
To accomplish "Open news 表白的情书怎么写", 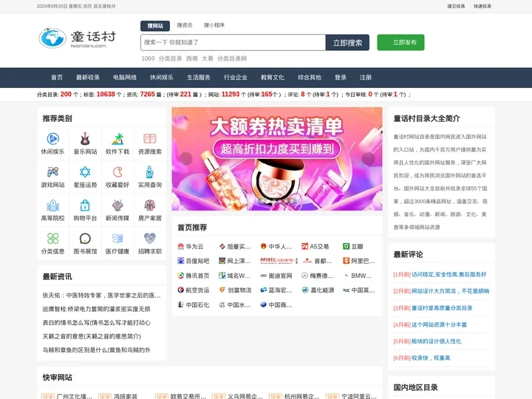I will click(96, 322).
